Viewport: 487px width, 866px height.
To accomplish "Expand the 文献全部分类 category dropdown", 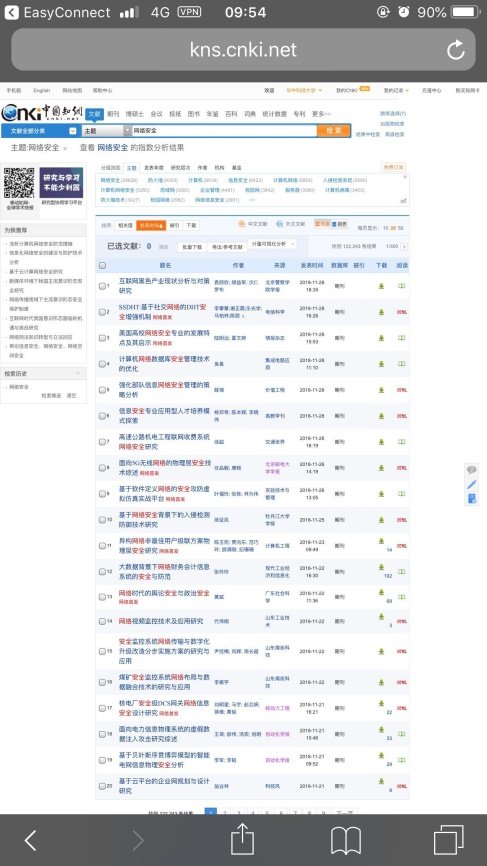I will coord(72,131).
